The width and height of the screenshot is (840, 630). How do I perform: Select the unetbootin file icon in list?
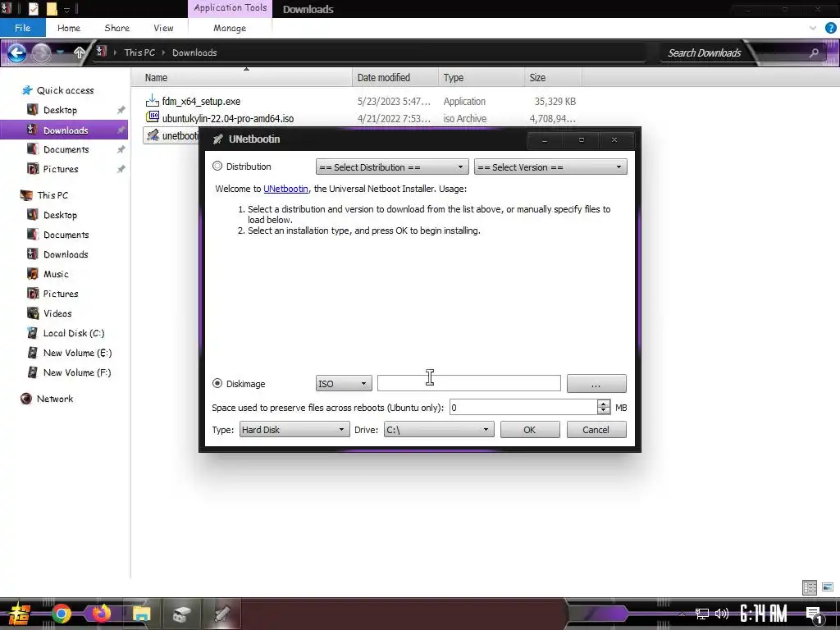click(153, 135)
